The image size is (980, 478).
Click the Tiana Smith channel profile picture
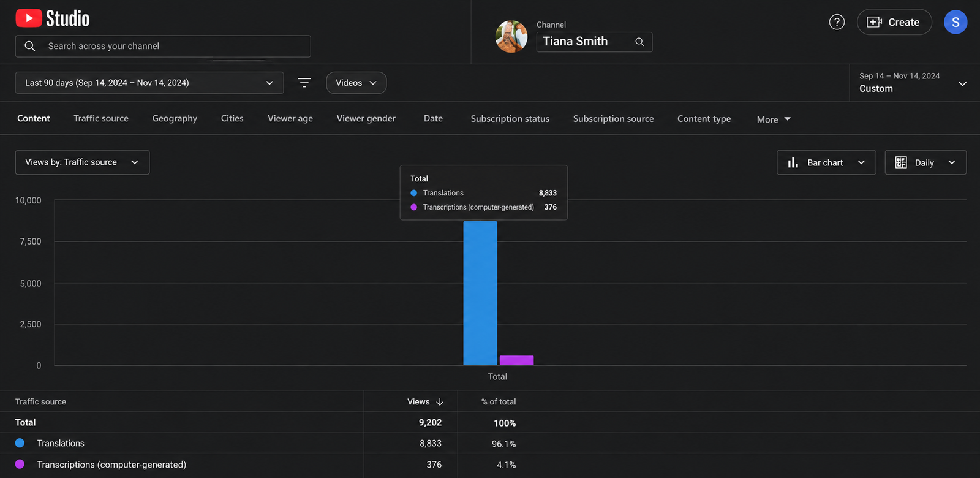[x=511, y=36]
